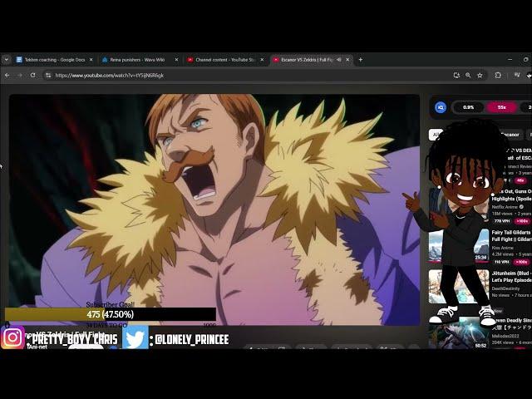Open the Fairy Tail Gildarts video thumbnail

(x=459, y=246)
